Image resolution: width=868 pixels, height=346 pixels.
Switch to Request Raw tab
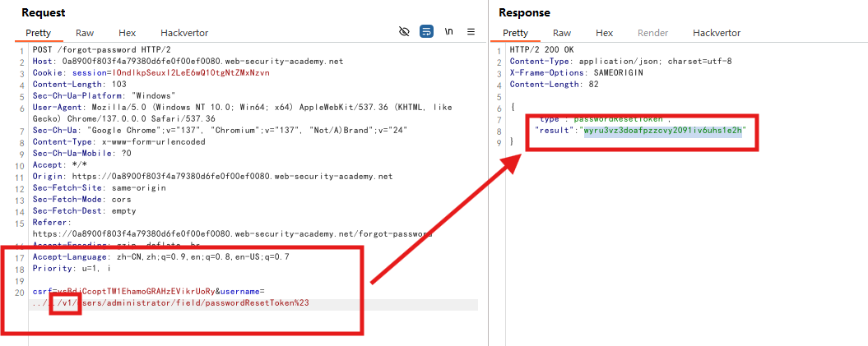85,33
